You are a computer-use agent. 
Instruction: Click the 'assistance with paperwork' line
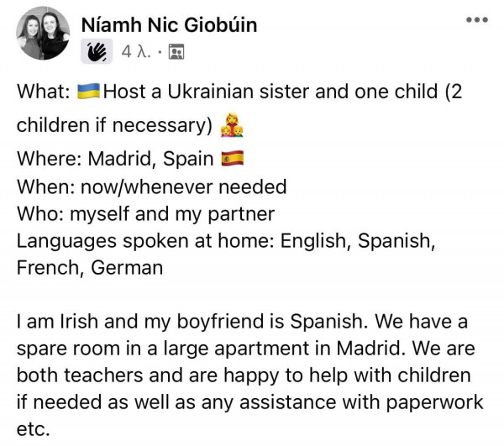tap(244, 402)
